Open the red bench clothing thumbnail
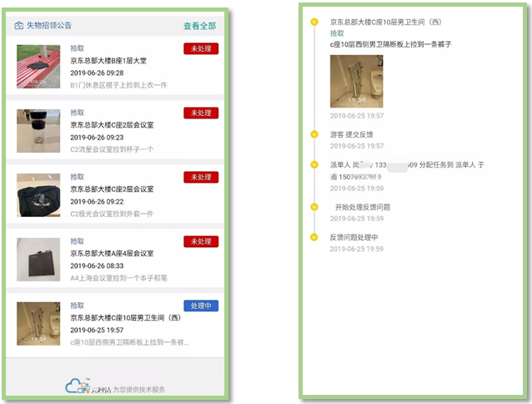 tap(38, 66)
